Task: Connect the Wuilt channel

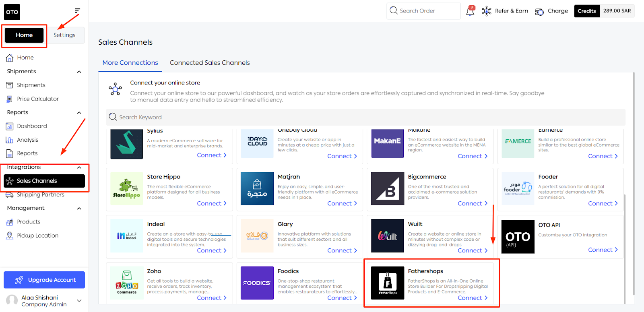Action: pyautogui.click(x=473, y=250)
